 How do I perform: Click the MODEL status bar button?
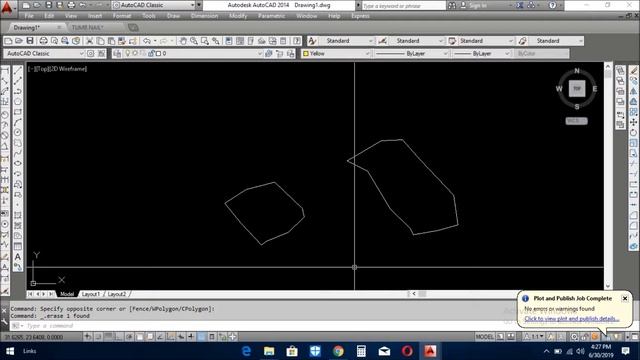tap(484, 337)
